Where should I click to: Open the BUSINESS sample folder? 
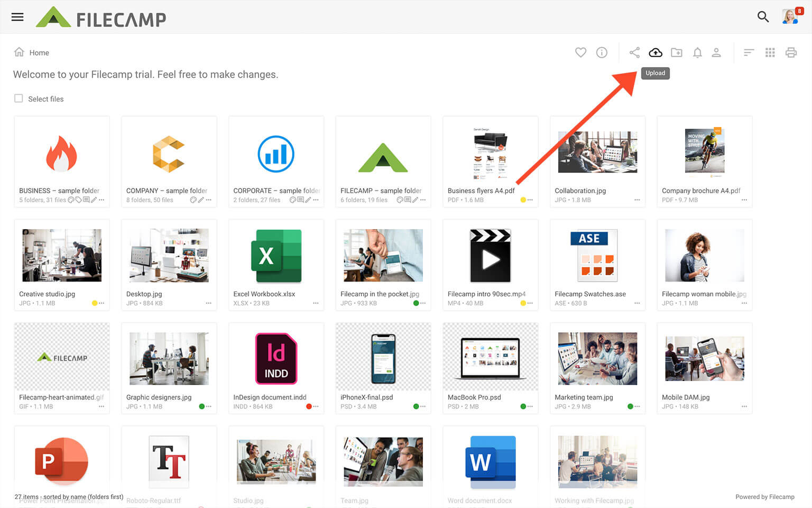tap(62, 153)
